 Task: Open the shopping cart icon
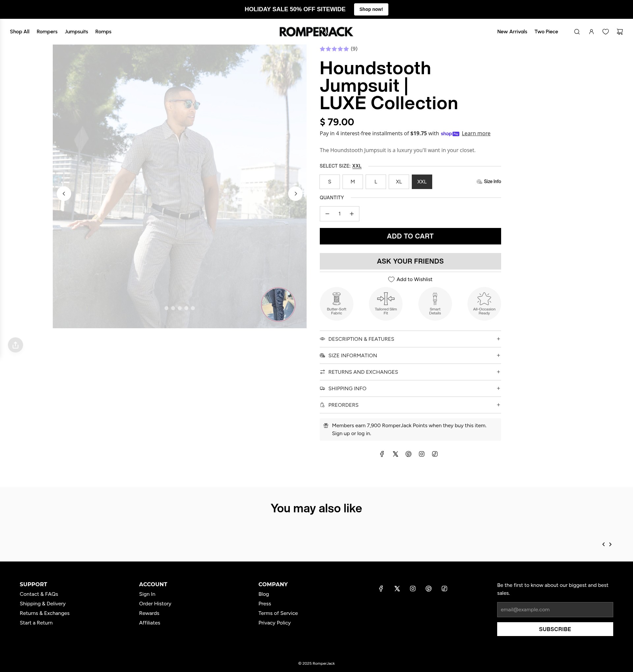click(620, 32)
